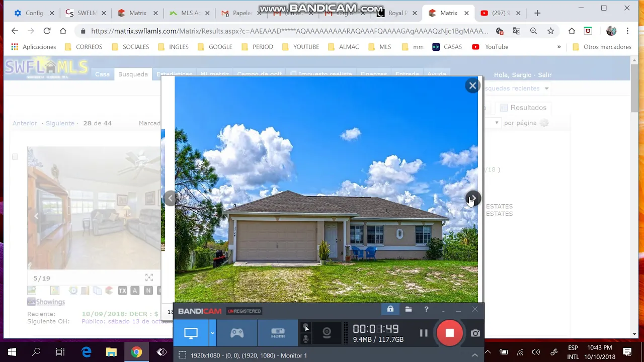This screenshot has width=644, height=362.
Task: Close the house photo lightbox
Action: [x=472, y=85]
